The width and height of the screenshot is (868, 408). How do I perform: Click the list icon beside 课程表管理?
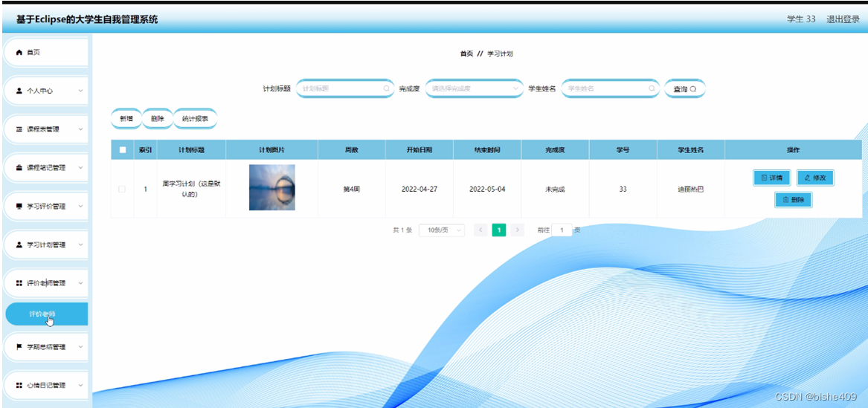click(x=19, y=129)
